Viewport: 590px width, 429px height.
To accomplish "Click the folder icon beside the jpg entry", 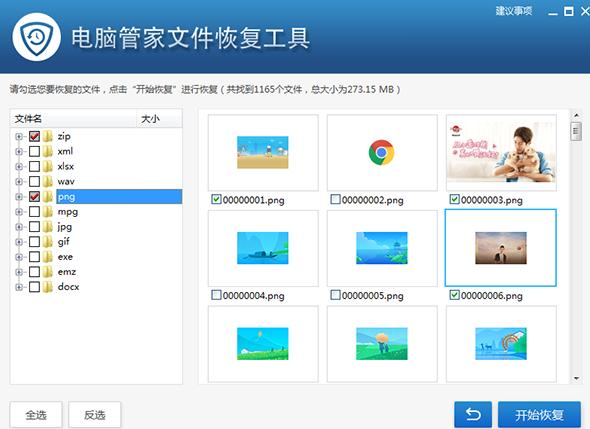I will [x=48, y=227].
